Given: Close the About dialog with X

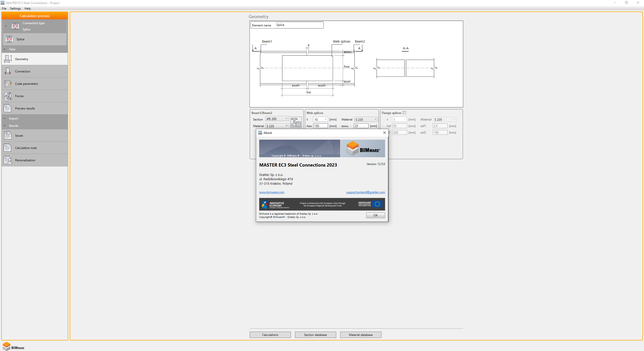Looking at the screenshot, I should point(384,133).
